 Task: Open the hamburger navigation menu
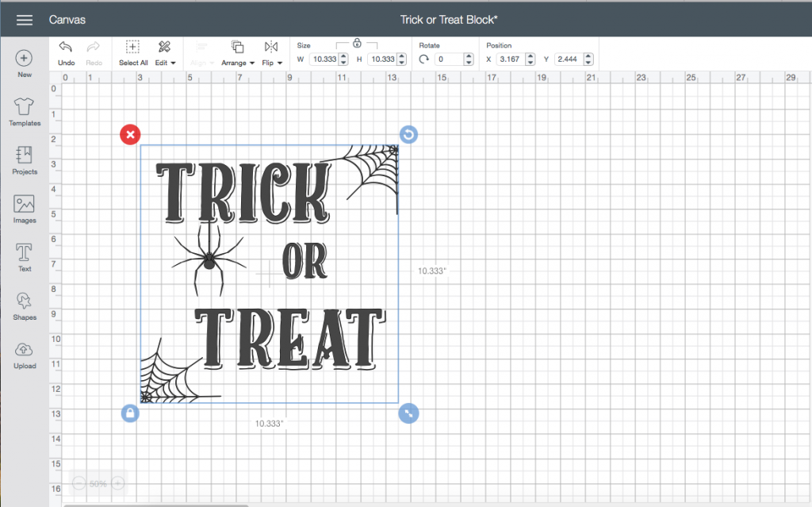point(25,19)
